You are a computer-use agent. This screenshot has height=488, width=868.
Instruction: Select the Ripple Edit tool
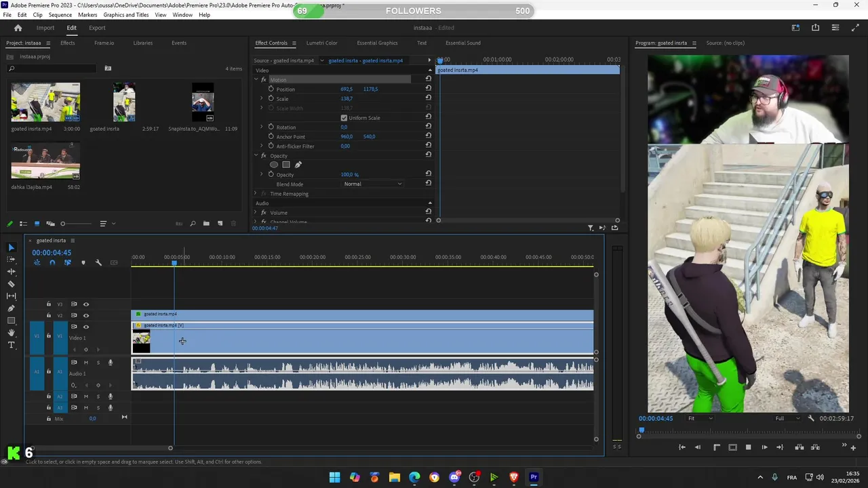click(11, 272)
